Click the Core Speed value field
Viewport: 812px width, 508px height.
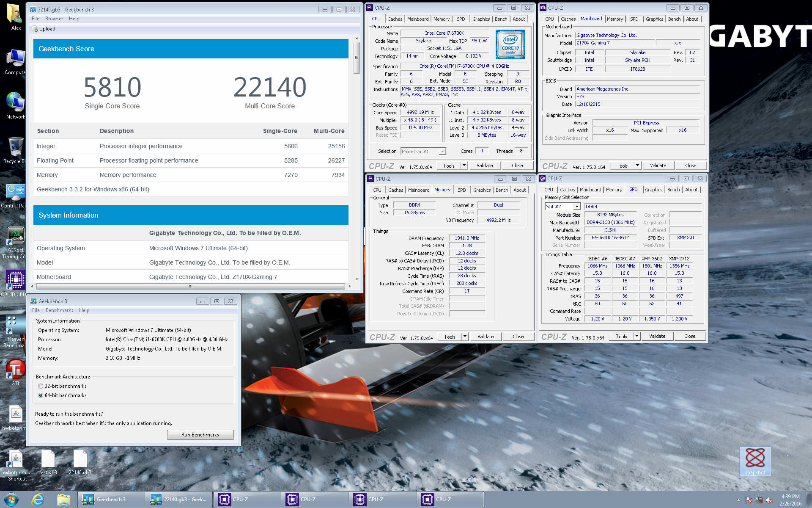420,113
